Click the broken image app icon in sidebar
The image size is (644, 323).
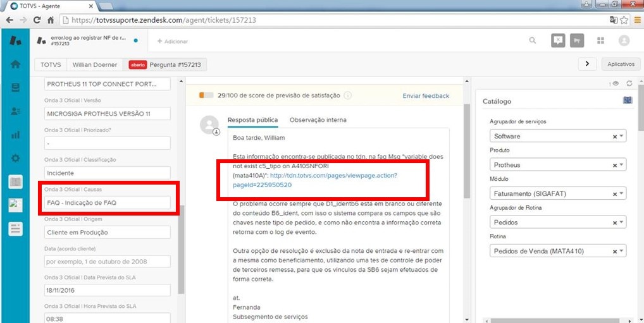coord(15,205)
